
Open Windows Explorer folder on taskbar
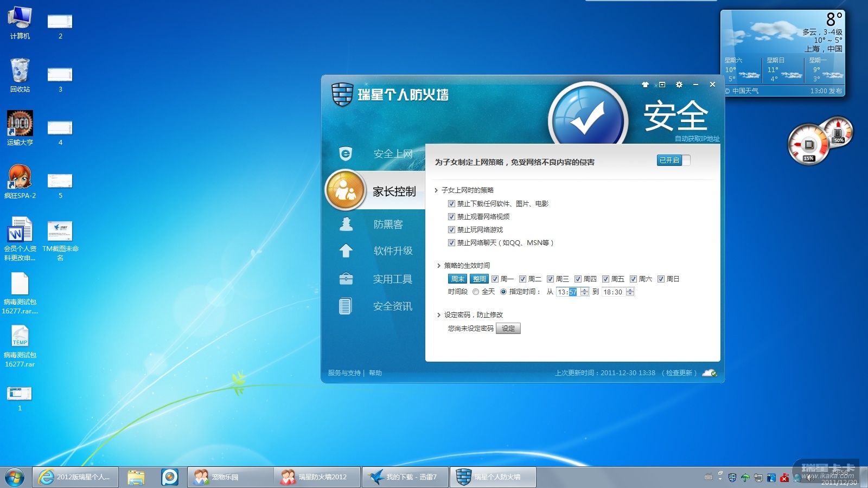(x=136, y=477)
